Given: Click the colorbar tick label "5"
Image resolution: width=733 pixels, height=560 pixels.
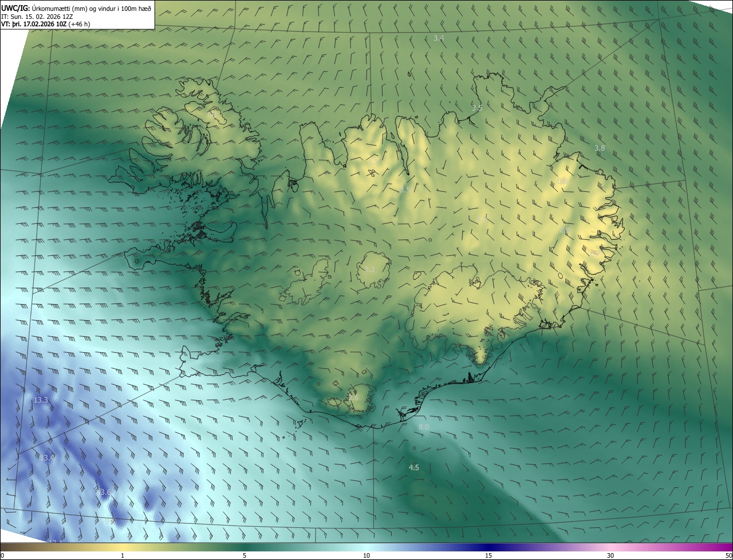Looking at the screenshot, I should point(245,555).
